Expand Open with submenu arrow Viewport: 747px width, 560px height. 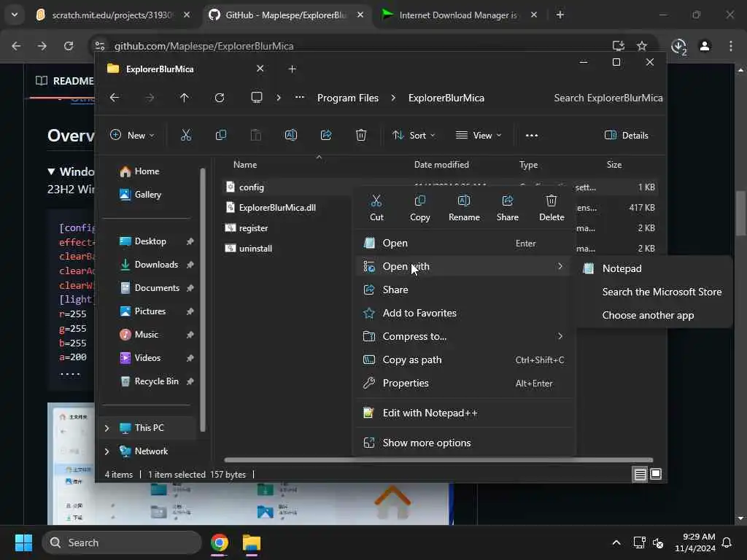560,266
